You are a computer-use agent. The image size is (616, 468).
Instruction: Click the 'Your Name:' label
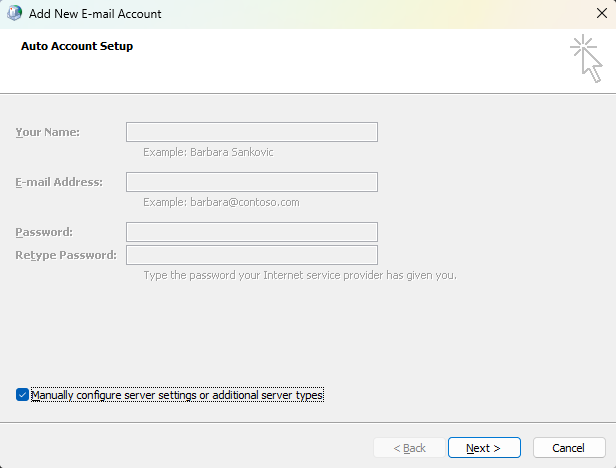point(47,132)
